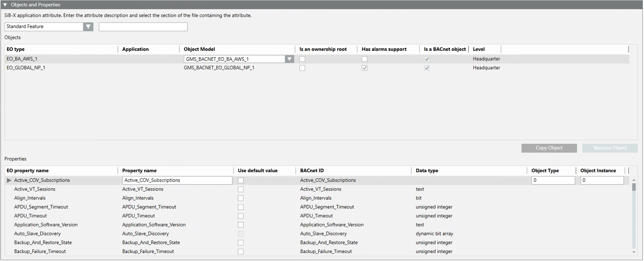The image size is (644, 261).
Task: Click the attribute description text field
Action: click(x=143, y=26)
